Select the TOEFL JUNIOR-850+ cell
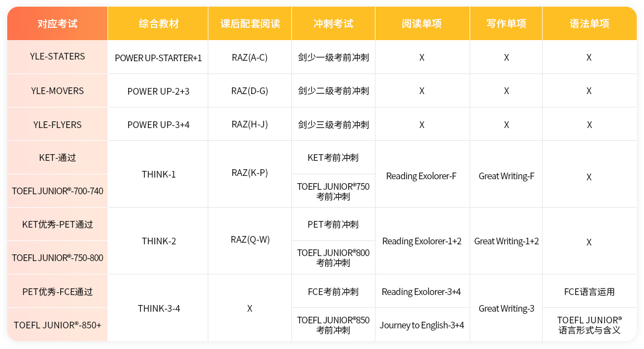This screenshot has width=644, height=349. (57, 325)
